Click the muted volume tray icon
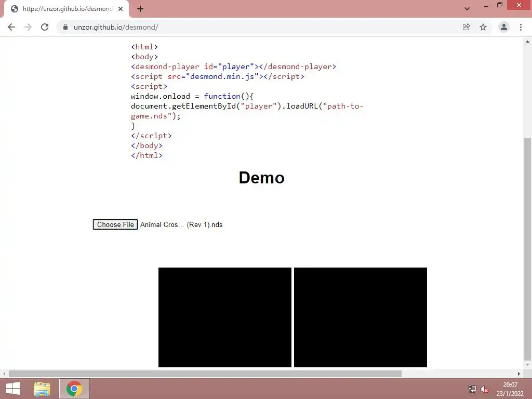Screen dimensions: 532x399 click(x=485, y=389)
